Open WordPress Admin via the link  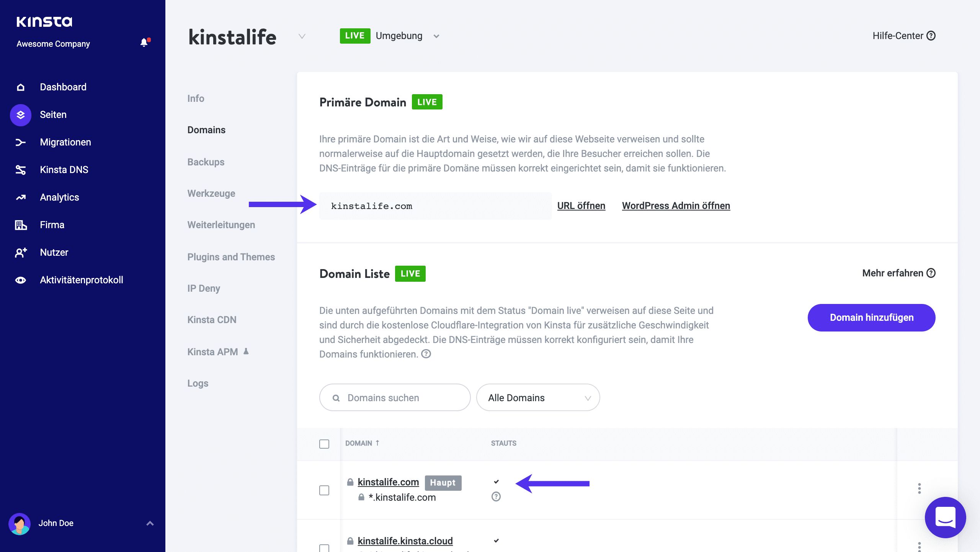point(676,206)
